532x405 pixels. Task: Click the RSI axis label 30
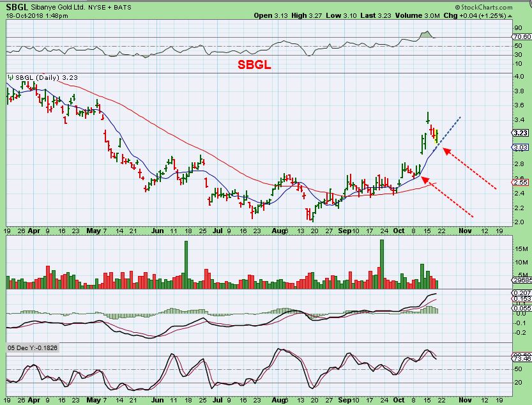(x=518, y=55)
